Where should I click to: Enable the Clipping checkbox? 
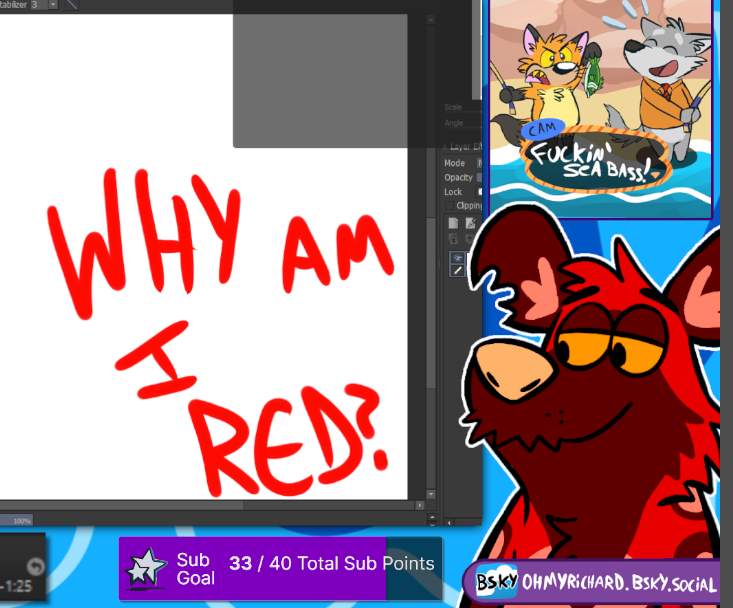[x=450, y=205]
